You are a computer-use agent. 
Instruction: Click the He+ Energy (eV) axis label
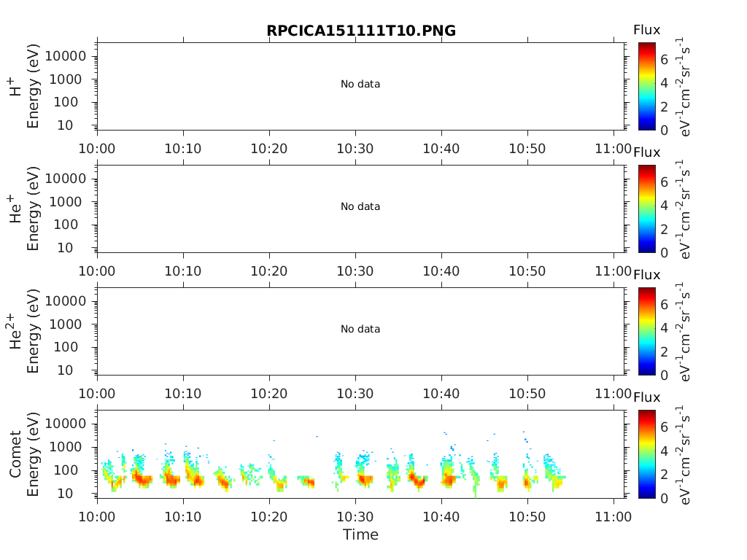pyautogui.click(x=24, y=209)
